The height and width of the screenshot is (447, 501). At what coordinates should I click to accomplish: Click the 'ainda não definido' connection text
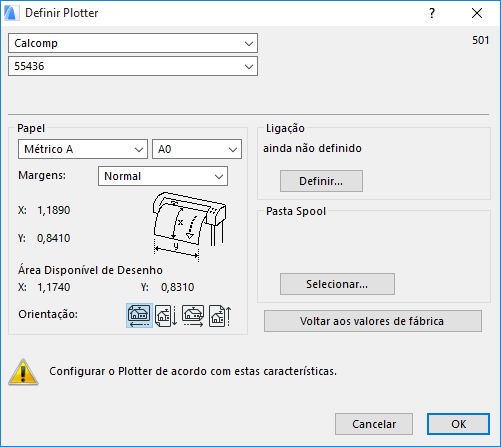coord(312,148)
